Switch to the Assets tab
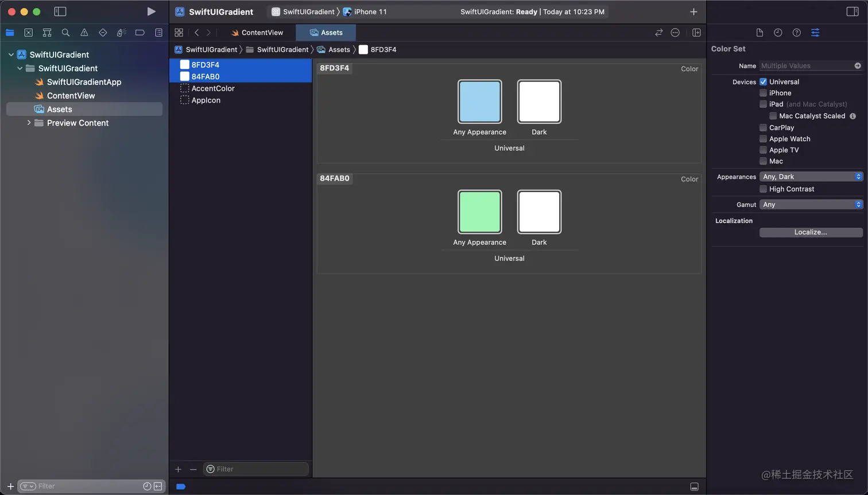868x495 pixels. click(x=326, y=33)
